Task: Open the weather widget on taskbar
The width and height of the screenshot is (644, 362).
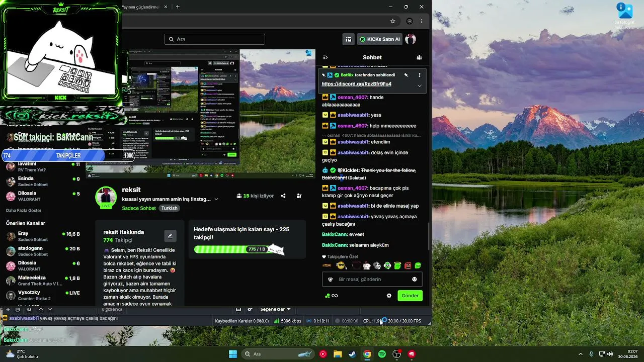Action: 21,354
